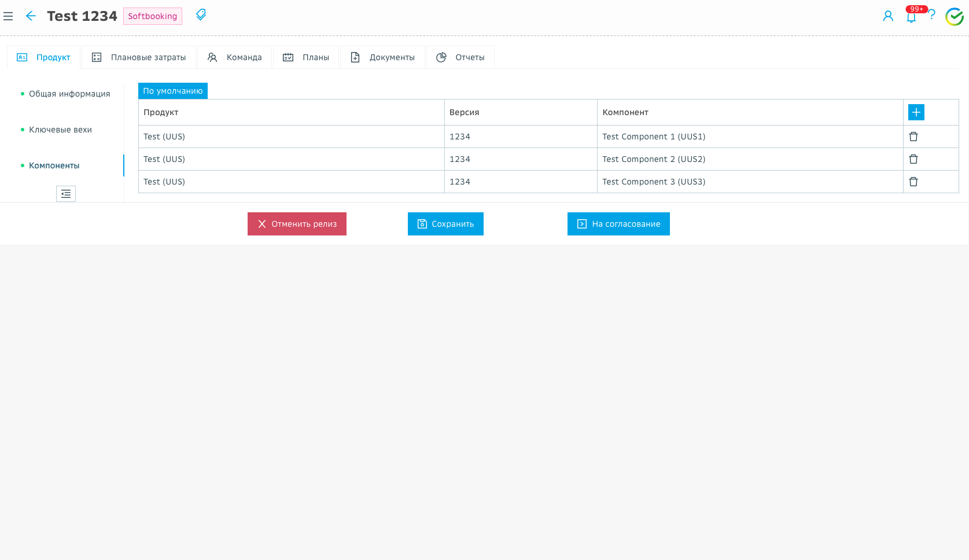Open help question mark icon

(931, 15)
